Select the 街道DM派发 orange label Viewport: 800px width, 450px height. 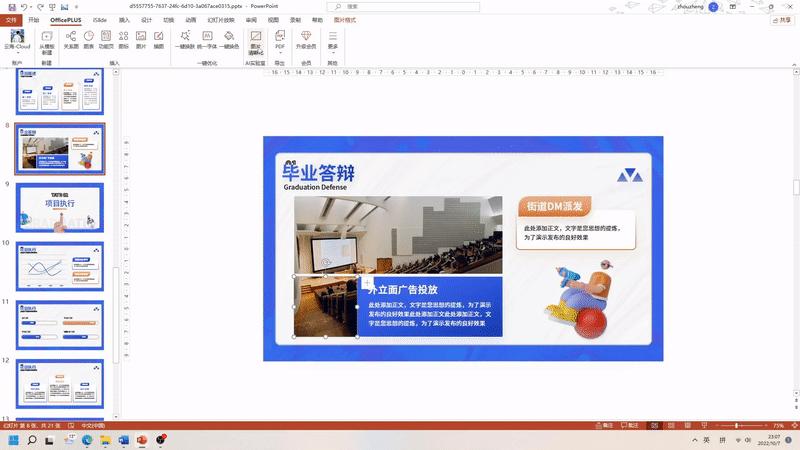click(x=555, y=207)
